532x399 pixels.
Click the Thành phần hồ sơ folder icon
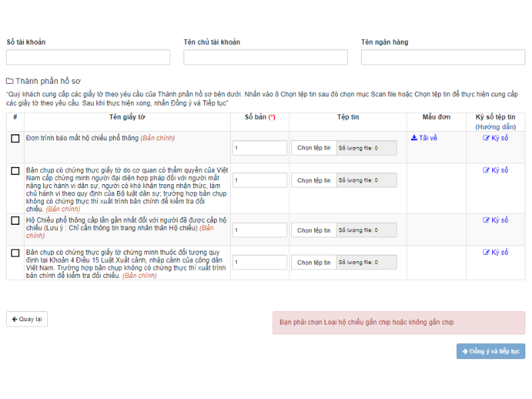pyautogui.click(x=10, y=81)
